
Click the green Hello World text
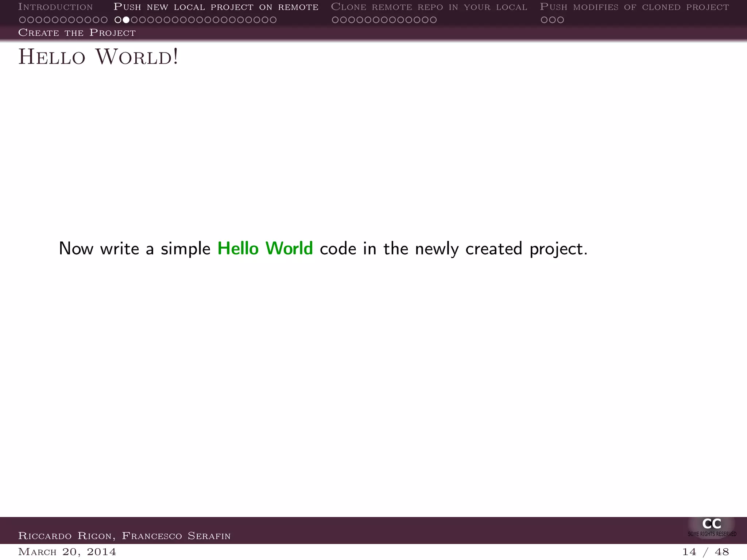coord(265,249)
